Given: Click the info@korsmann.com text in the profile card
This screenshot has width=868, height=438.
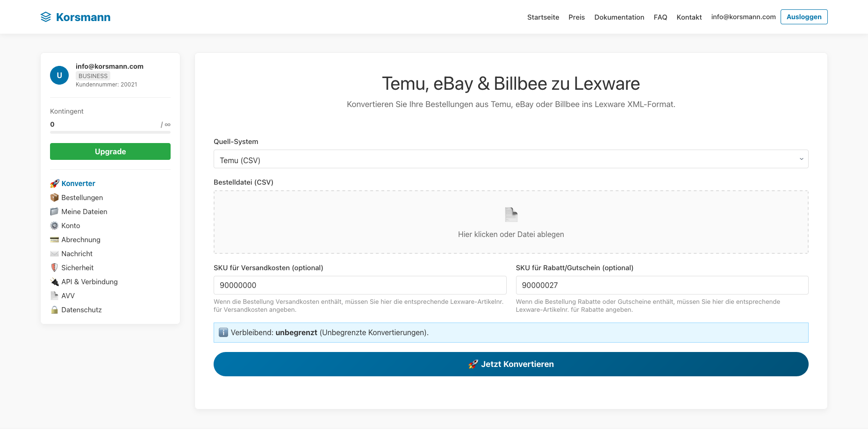Looking at the screenshot, I should pos(110,66).
